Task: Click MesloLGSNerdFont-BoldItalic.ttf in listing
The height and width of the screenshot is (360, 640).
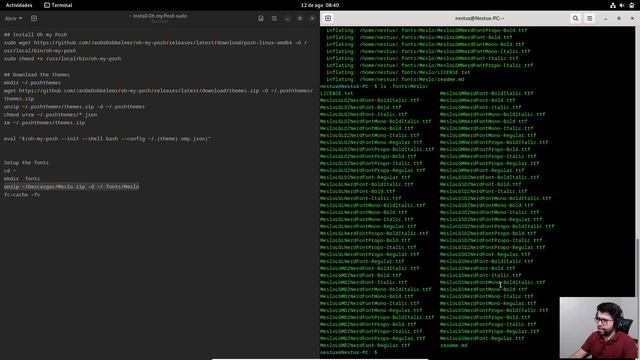Action: (487, 262)
